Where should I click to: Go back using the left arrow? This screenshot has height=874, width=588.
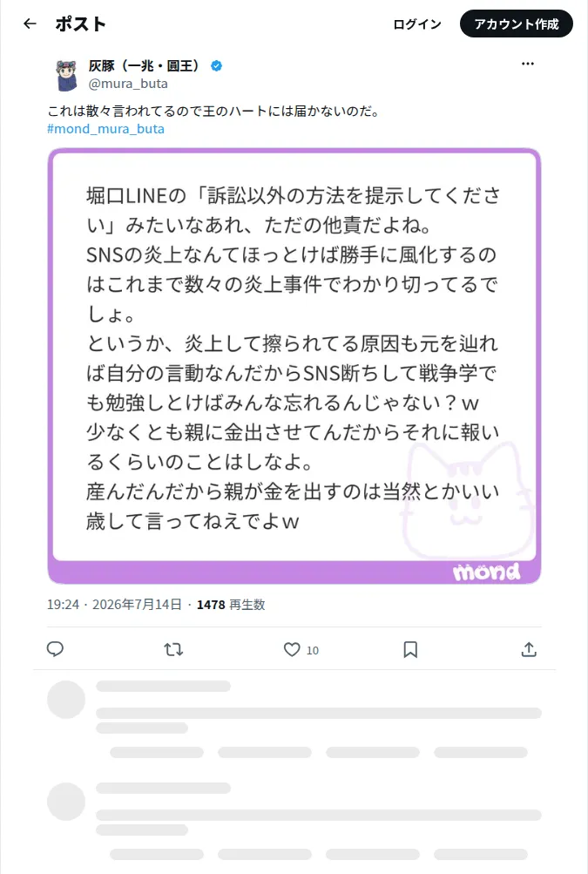point(30,24)
